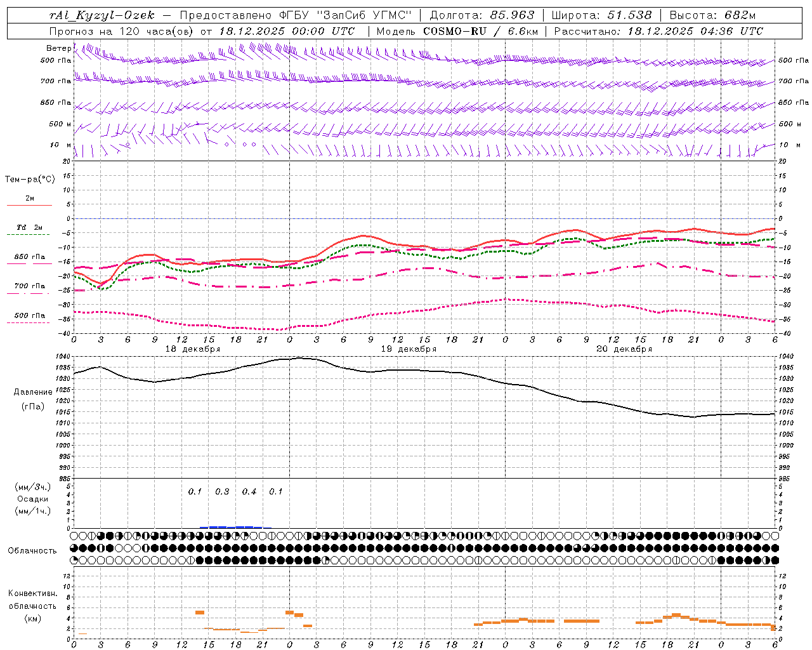
Task: Select the (гПа) pressure unit label
Action: point(33,407)
